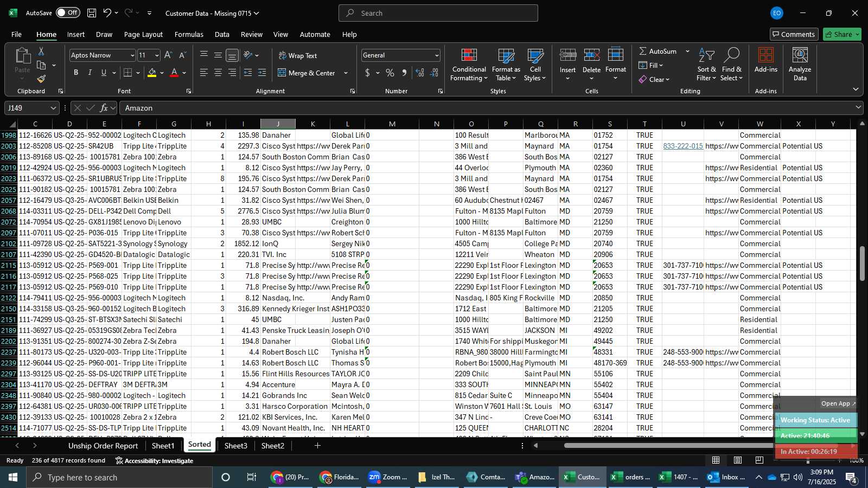Open Windows Start menu
This screenshot has width=868, height=488.
pos(12,477)
